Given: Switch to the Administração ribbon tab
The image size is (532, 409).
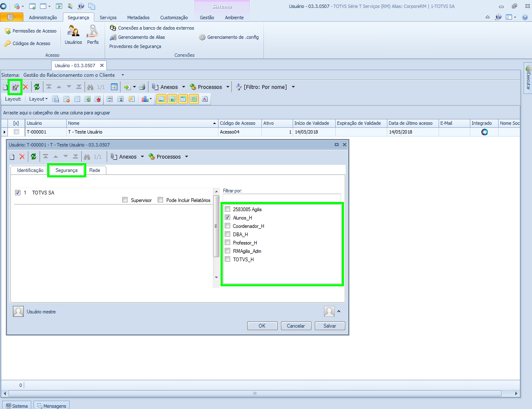Looking at the screenshot, I should 43,18.
